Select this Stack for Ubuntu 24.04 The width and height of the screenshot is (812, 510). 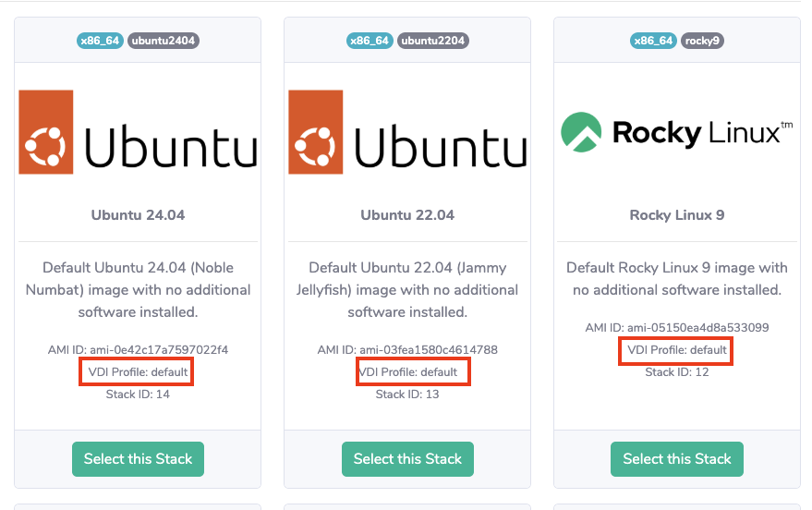pos(138,459)
